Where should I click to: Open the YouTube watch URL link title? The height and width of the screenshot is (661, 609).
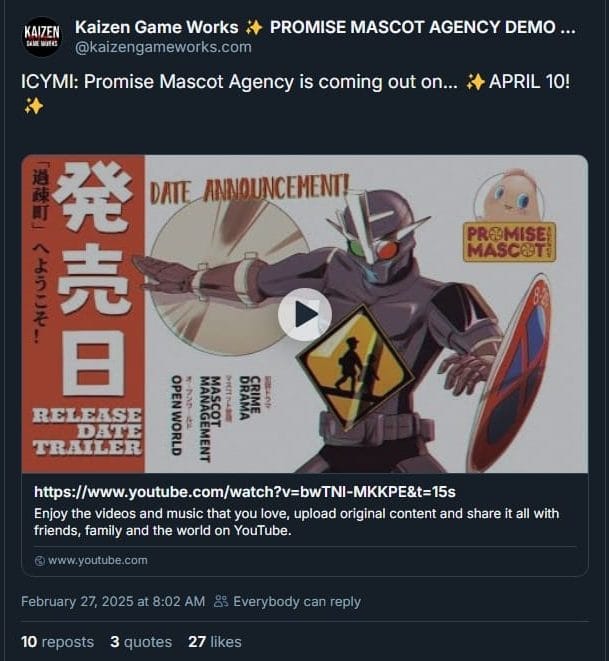click(x=244, y=492)
